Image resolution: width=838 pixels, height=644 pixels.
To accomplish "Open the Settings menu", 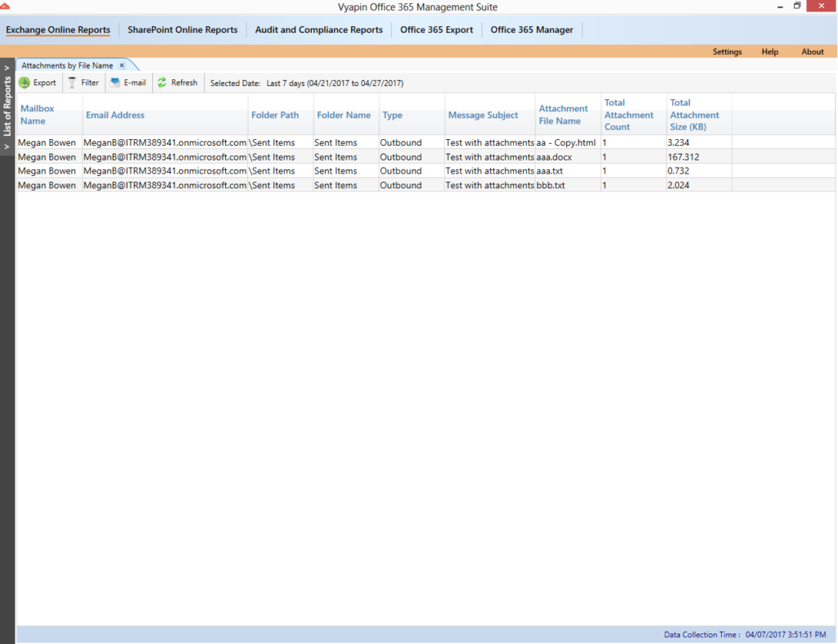I will (727, 52).
